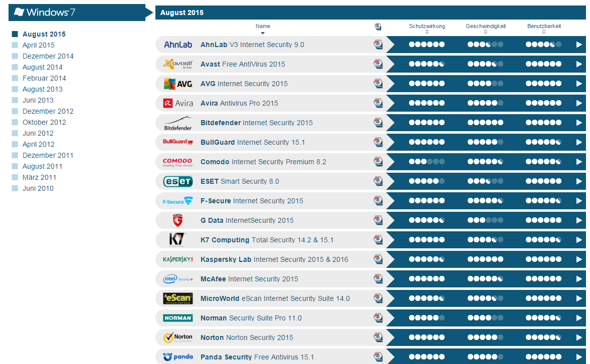Viewport: 590px width, 364px height.
Task: Click Comodo Schutzwirkung rating dots
Action: coord(427,162)
